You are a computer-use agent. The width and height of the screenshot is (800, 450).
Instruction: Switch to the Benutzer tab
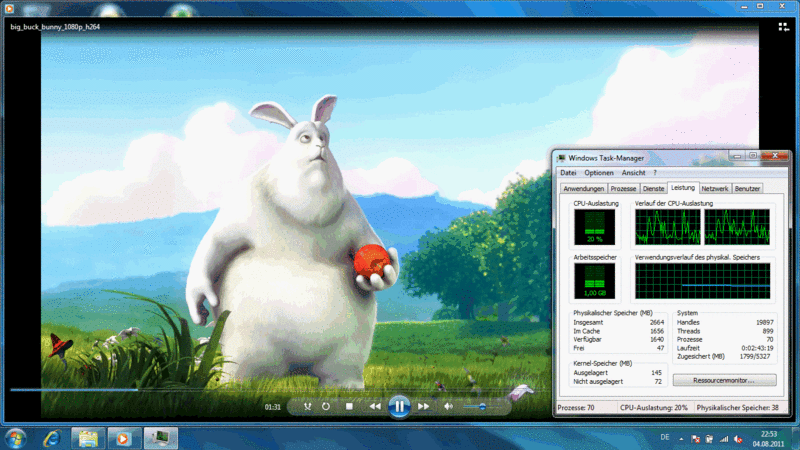pos(747,189)
